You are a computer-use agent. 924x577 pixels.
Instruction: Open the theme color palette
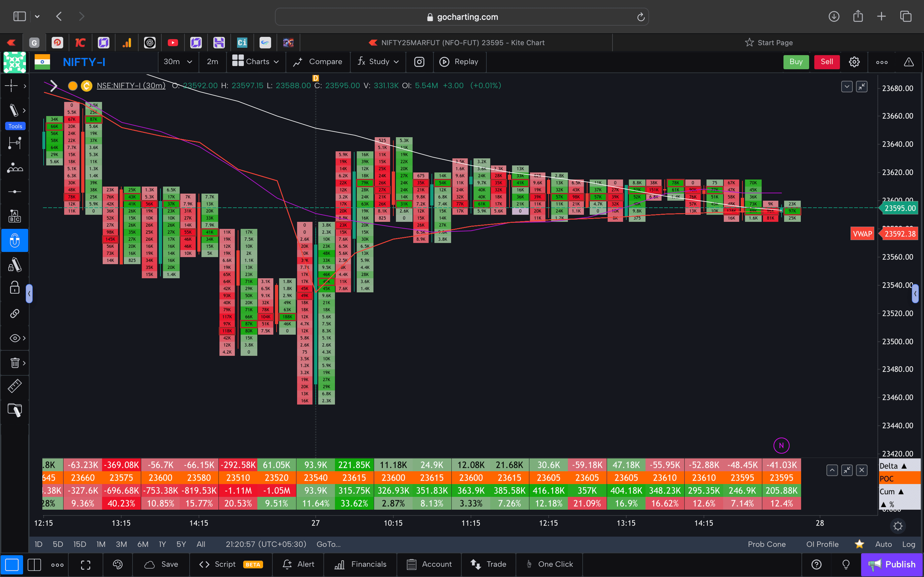(117, 564)
